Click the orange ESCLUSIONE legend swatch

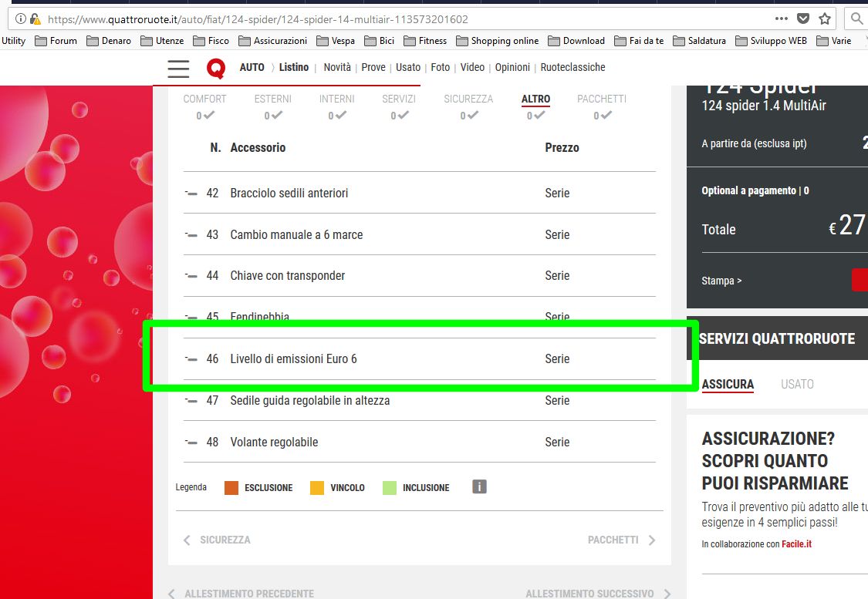231,487
